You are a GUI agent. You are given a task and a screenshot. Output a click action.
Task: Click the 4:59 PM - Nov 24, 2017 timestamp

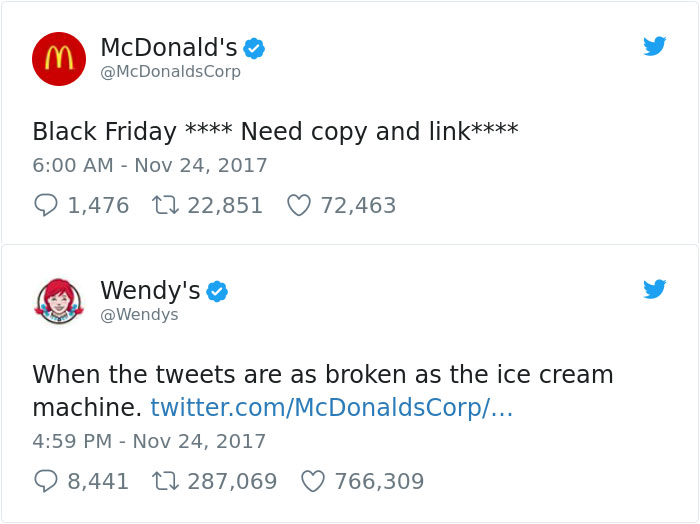tap(150, 441)
